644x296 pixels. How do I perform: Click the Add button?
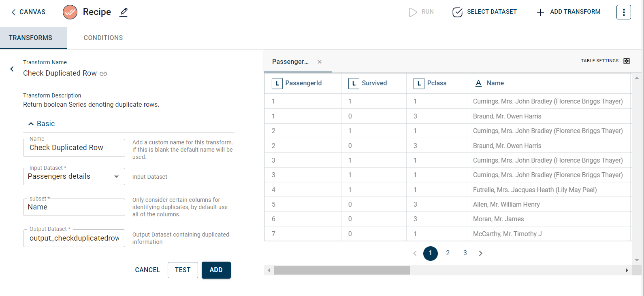click(x=216, y=270)
